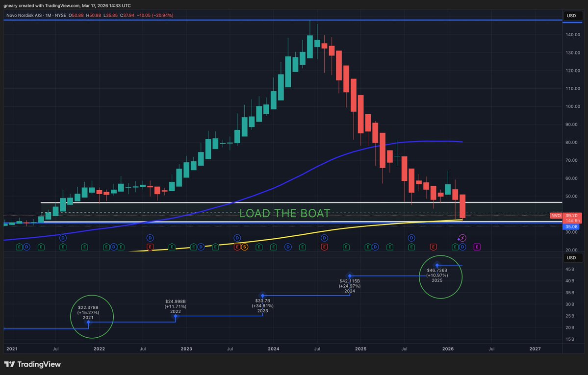Click the 2023 revenue data point diamond
Image resolution: width=588 pixels, height=375 pixels.
click(x=262, y=296)
